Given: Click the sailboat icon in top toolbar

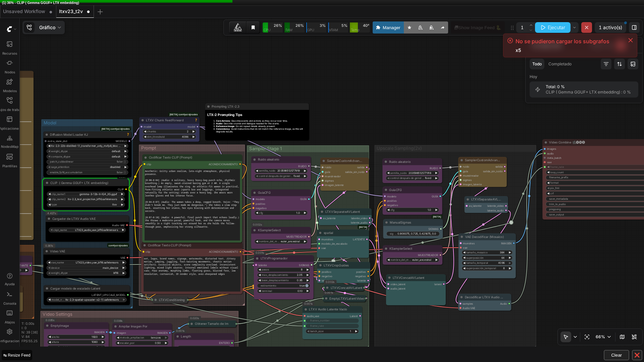Looking at the screenshot, I should (238, 27).
